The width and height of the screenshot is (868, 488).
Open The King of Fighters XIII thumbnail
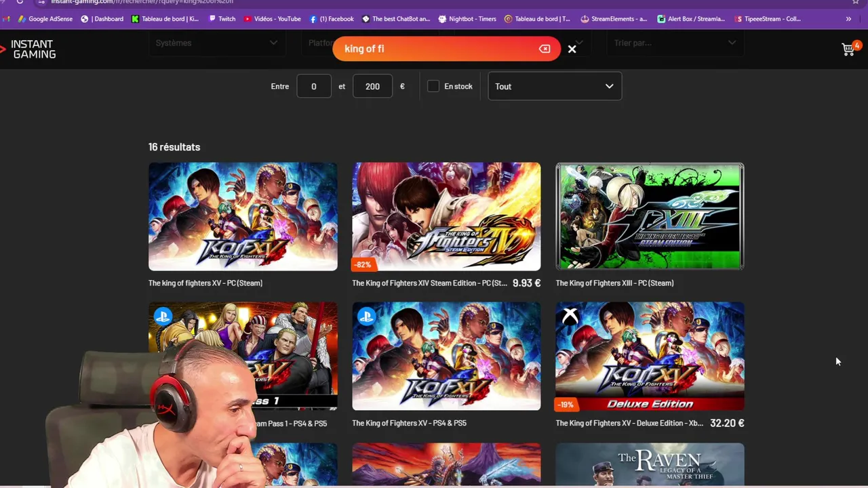click(x=650, y=216)
